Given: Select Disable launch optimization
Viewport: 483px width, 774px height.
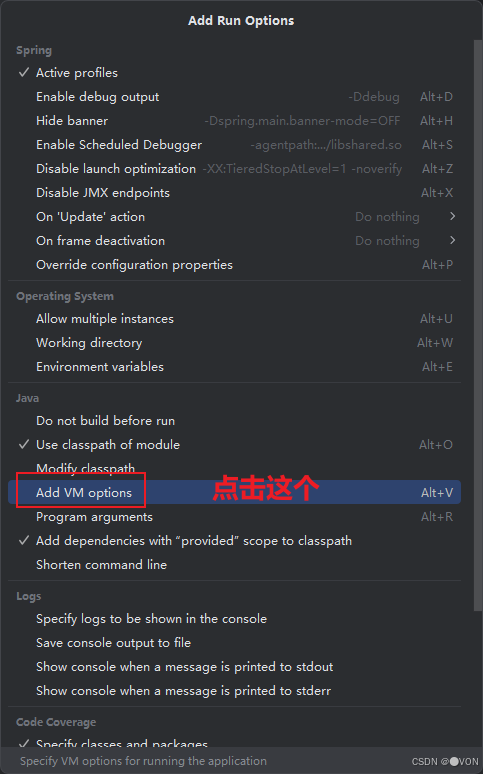Looking at the screenshot, I should (234, 169).
